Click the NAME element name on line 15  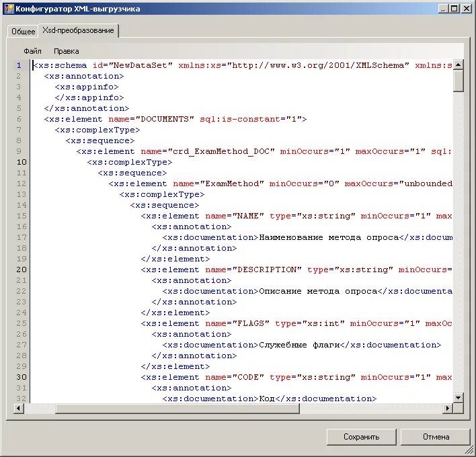click(247, 216)
